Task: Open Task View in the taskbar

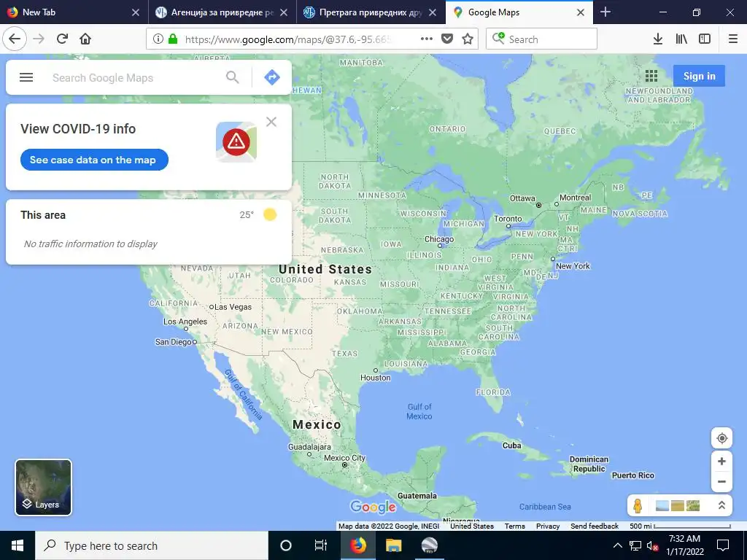Action: 321,545
